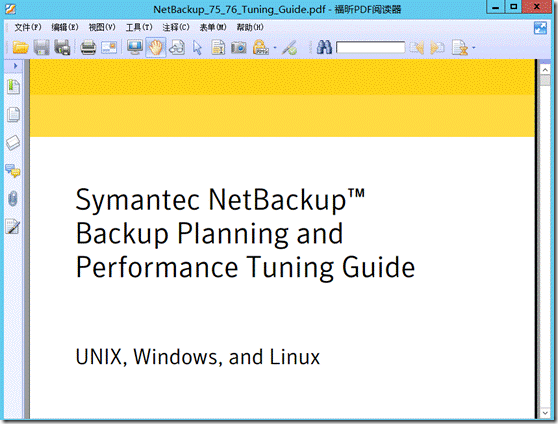Open the search options dropdown arrow
The image size is (558, 424).
pyautogui.click(x=473, y=47)
